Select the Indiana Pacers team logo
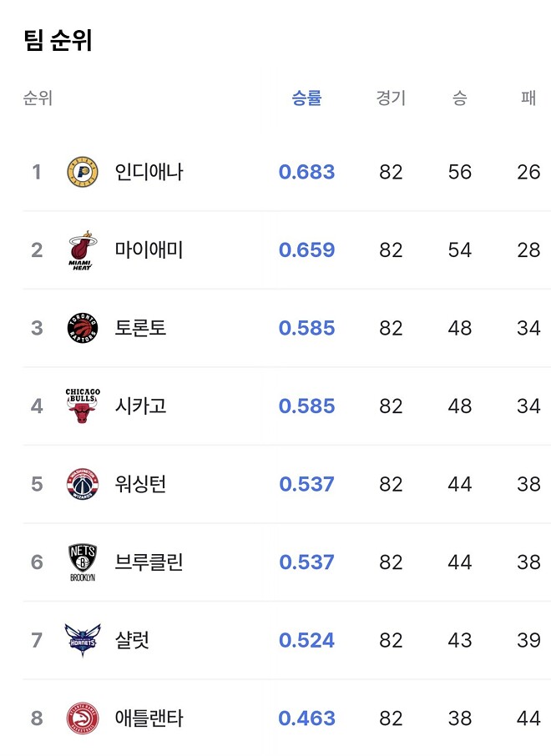The width and height of the screenshot is (551, 756). pyautogui.click(x=80, y=171)
